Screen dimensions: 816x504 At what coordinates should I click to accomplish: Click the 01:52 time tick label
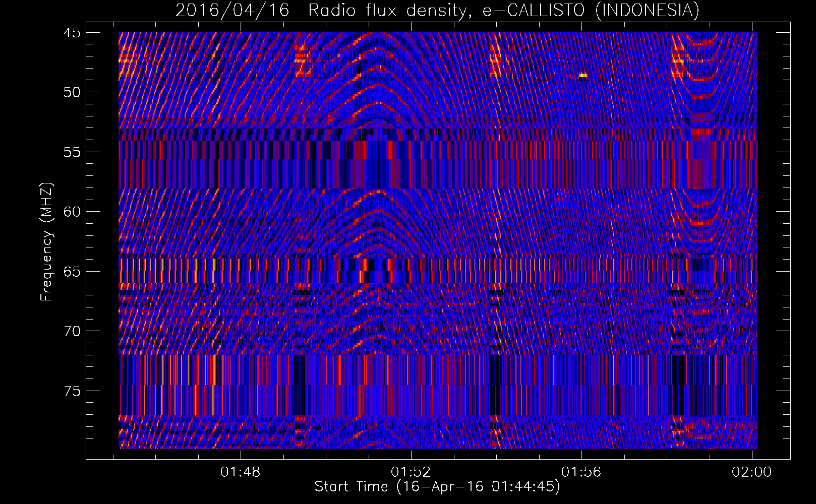(x=411, y=472)
